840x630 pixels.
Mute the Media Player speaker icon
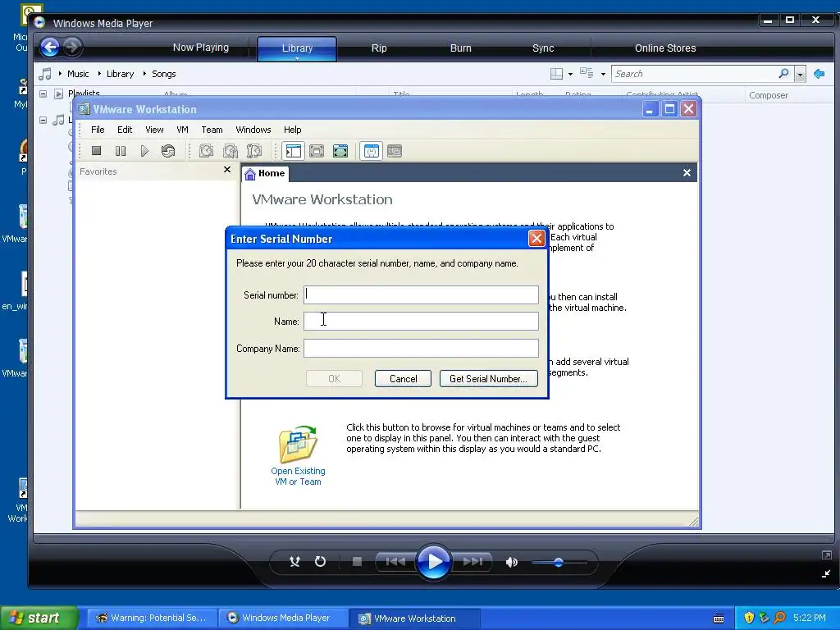tap(512, 562)
